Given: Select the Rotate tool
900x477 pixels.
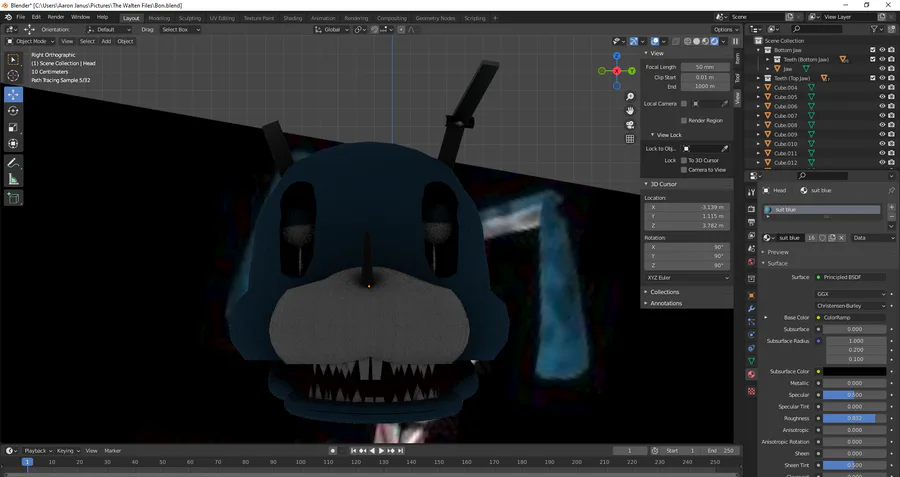Looking at the screenshot, I should (x=13, y=111).
